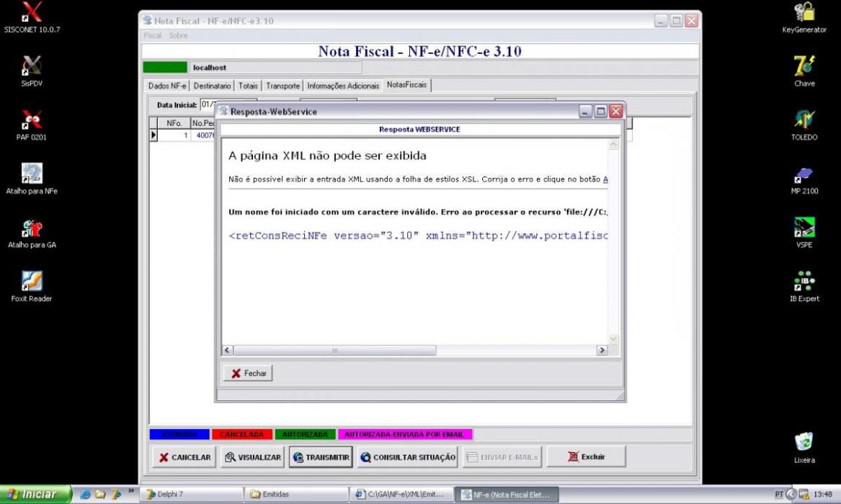Launch the IB Expert icon

click(x=804, y=286)
